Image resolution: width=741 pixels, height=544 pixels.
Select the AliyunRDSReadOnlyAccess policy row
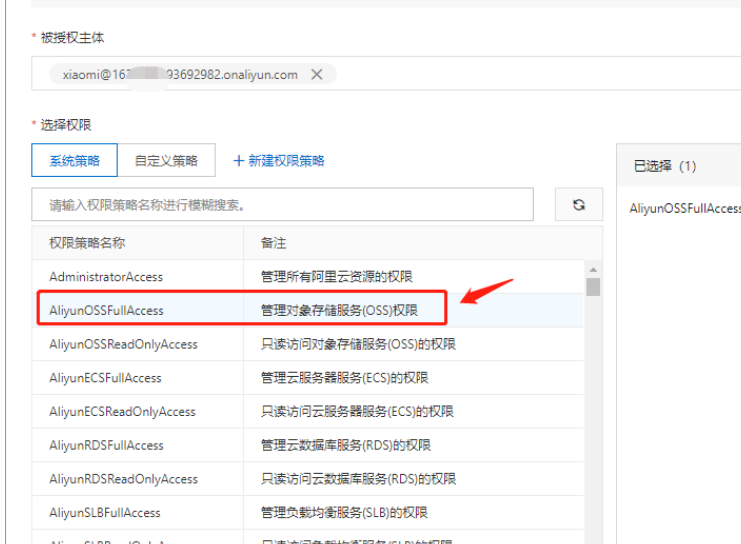point(308,479)
